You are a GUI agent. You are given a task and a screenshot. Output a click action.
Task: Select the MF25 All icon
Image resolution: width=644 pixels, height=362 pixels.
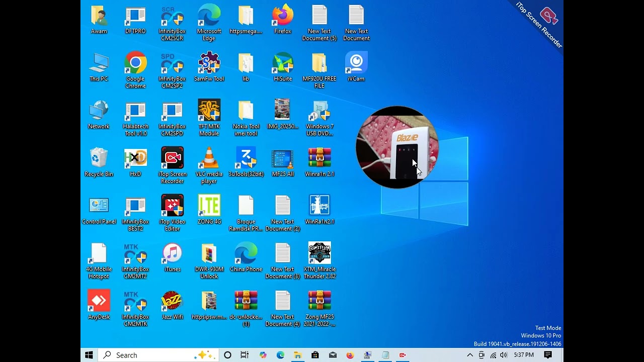point(283,162)
